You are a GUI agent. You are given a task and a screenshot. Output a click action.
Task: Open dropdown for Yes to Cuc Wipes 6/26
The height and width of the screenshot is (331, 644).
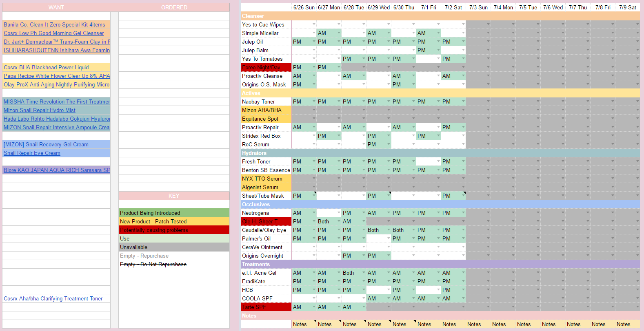[314, 24]
